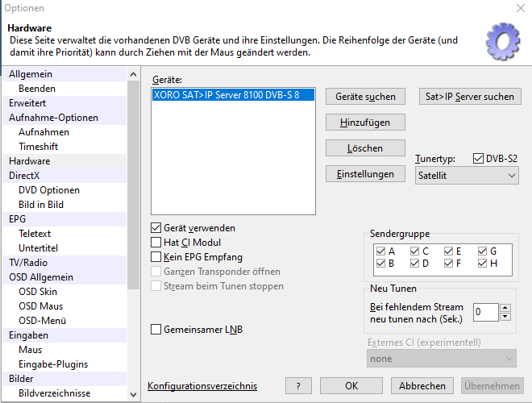The image size is (532, 403).
Task: Click the gear icon in the header
Action: coord(502,41)
